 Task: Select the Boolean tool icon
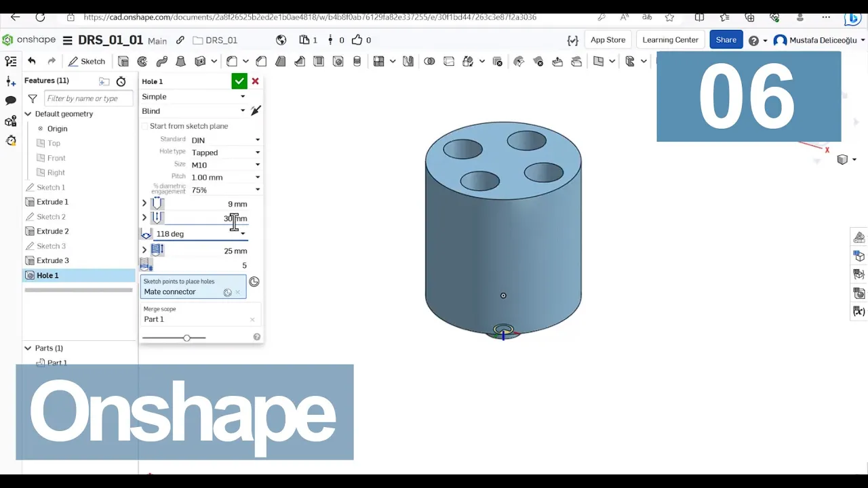pos(429,61)
